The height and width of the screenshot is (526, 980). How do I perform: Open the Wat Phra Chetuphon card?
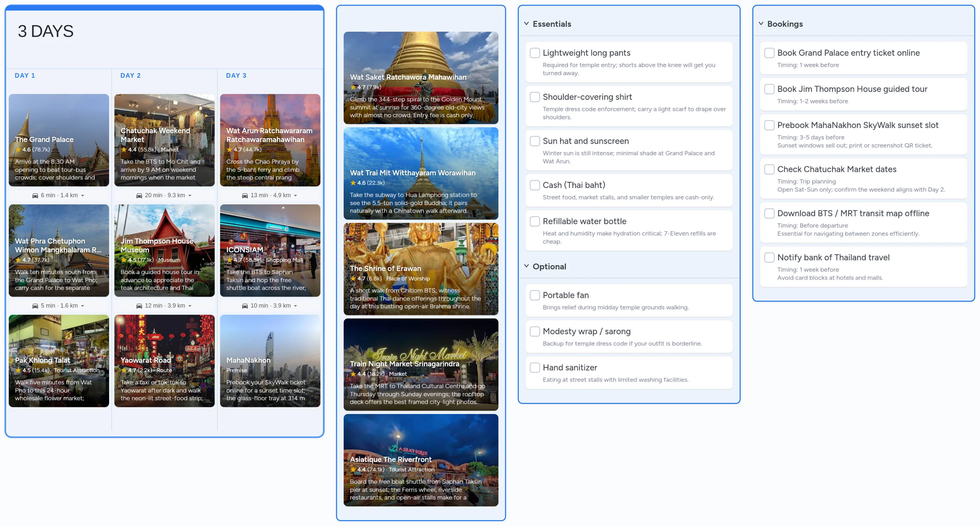[59, 251]
